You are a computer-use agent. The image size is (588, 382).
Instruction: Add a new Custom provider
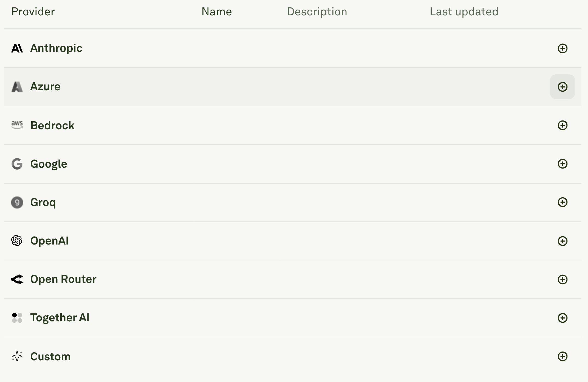coord(563,356)
